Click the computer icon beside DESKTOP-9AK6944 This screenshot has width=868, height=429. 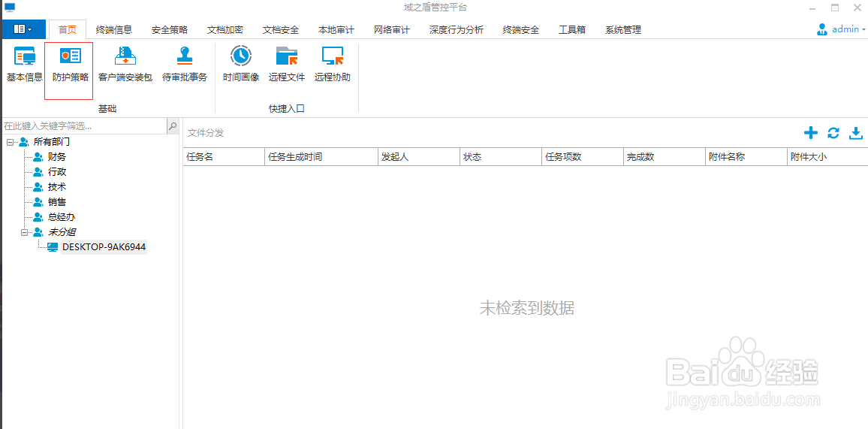[53, 247]
